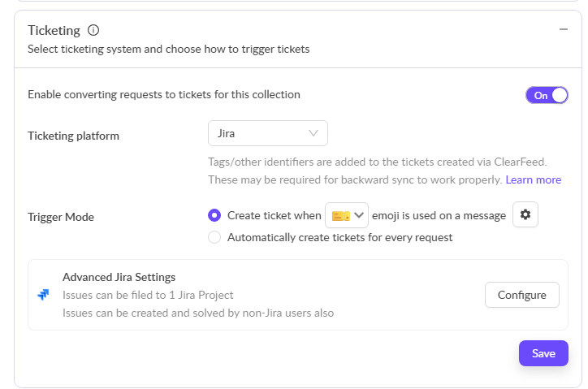Screen dimensions: 588x389
Task: Click the Advanced Jira Settings title
Action: [119, 277]
